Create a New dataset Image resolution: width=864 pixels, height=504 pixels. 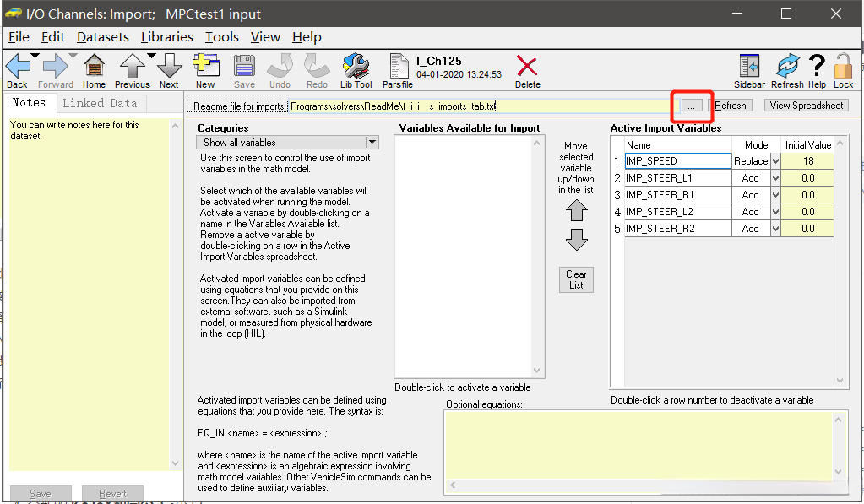(x=205, y=66)
